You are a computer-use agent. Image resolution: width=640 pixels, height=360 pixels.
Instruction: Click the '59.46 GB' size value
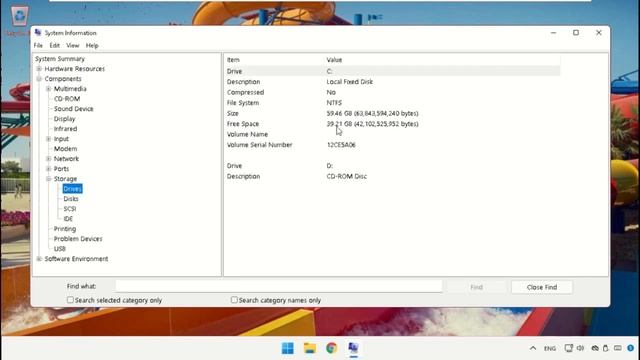[x=372, y=113]
